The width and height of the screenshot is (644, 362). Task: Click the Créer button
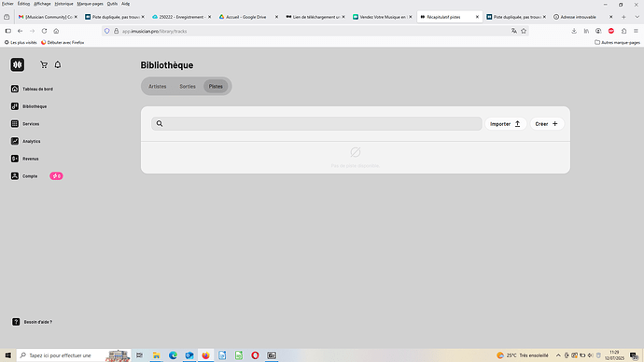(x=547, y=124)
